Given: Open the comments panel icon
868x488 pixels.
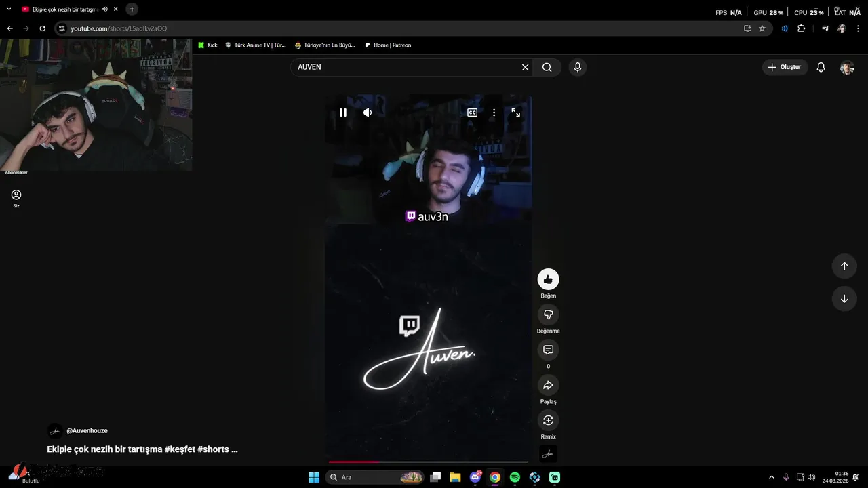Looking at the screenshot, I should [x=548, y=350].
